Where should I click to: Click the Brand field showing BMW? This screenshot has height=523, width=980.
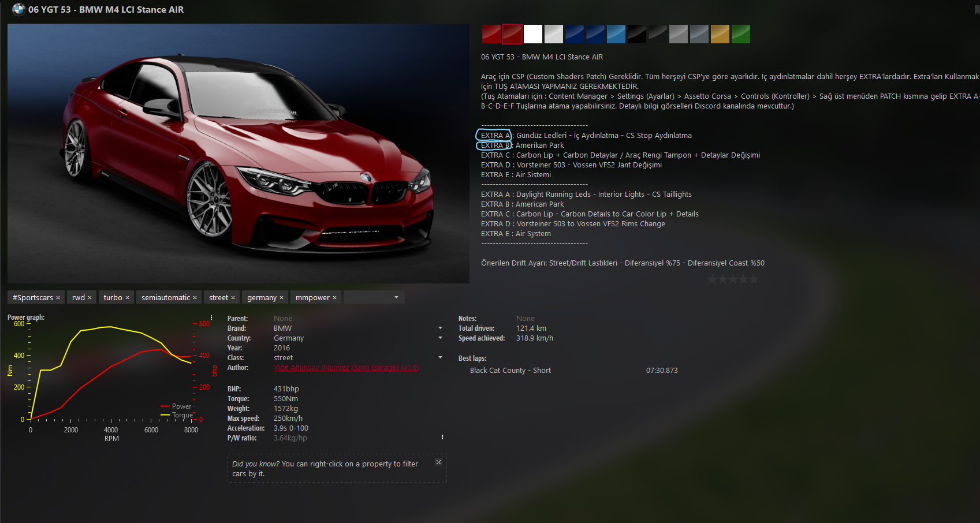click(x=282, y=328)
